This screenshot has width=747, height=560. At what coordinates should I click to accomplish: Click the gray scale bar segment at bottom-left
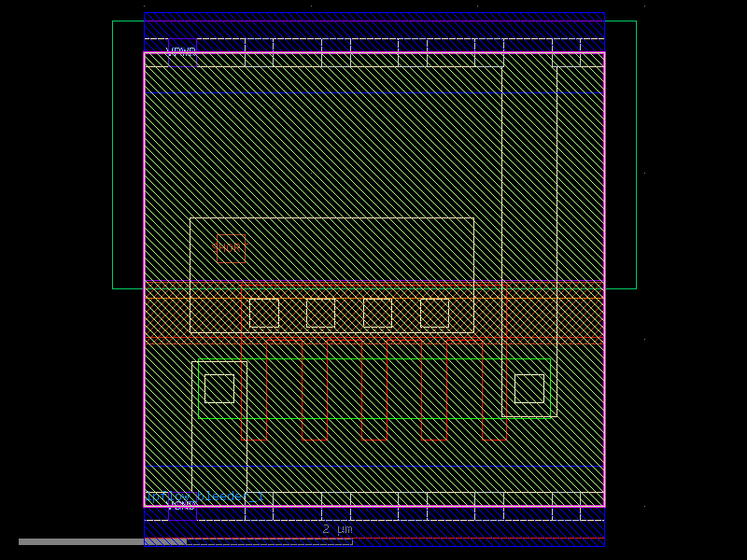click(82, 541)
